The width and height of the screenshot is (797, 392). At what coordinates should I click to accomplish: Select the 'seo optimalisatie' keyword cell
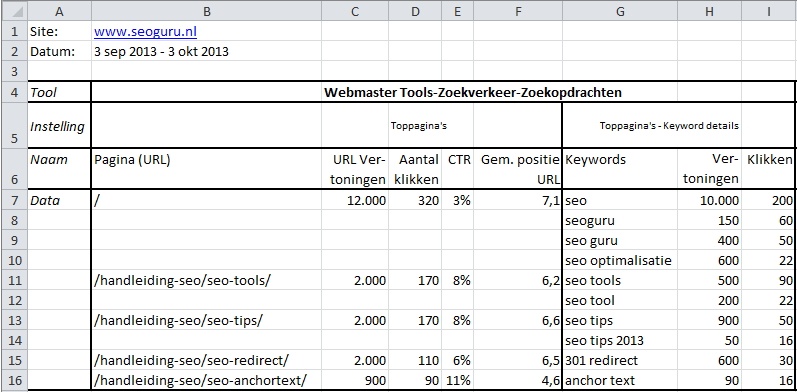tap(620, 260)
